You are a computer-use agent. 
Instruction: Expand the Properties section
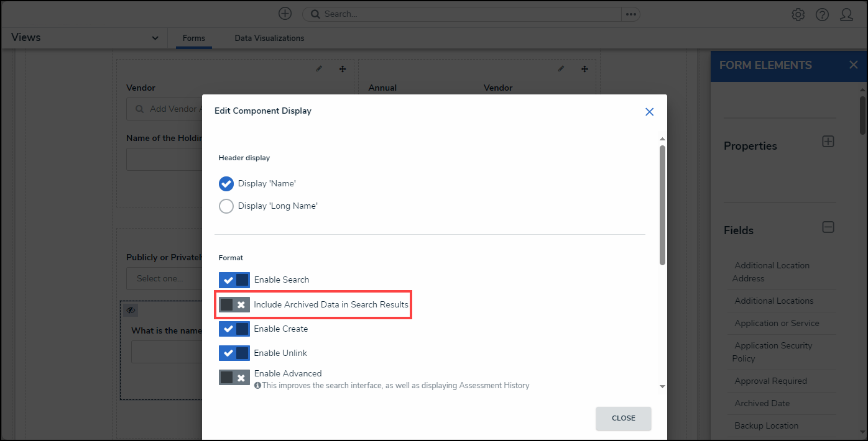pyautogui.click(x=828, y=142)
